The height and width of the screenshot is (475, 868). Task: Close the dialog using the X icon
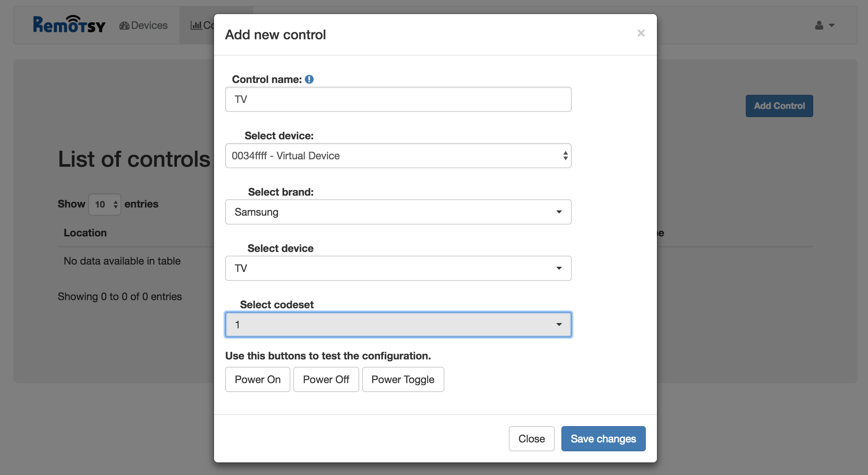point(641,33)
